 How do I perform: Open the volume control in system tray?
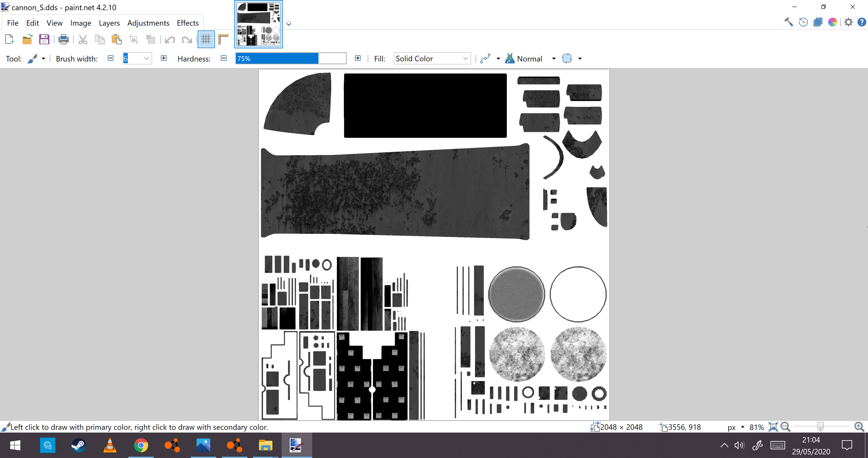click(739, 445)
